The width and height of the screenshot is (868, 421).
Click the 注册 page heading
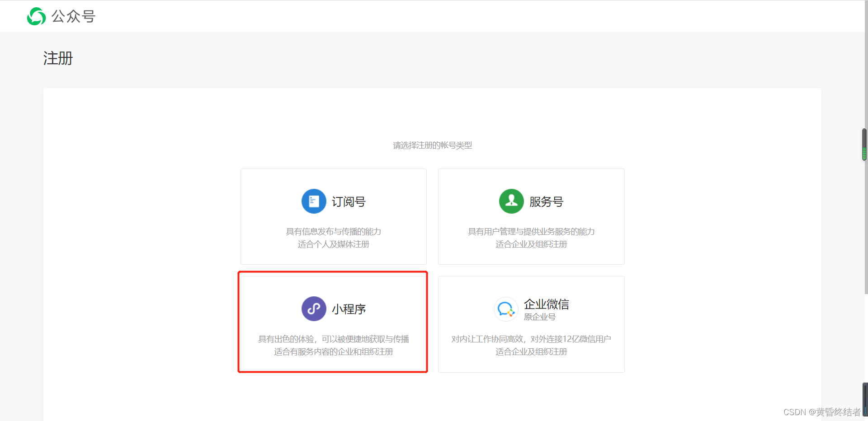click(58, 58)
